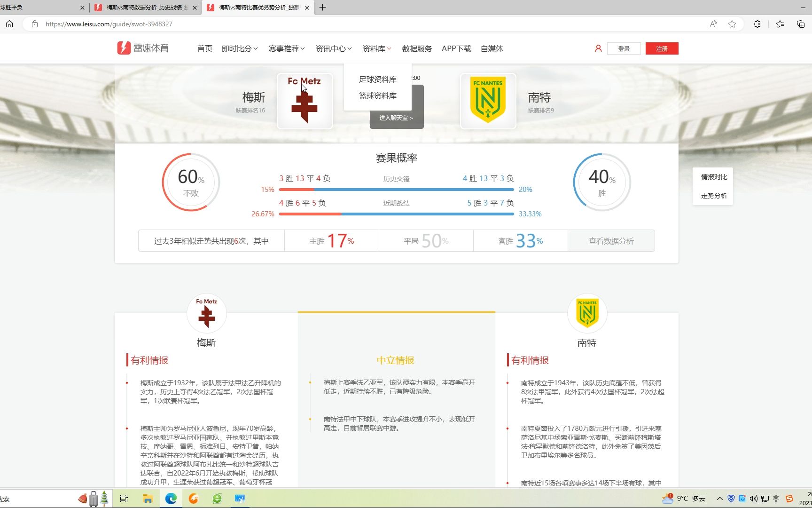Viewport: 812px width, 508px height.
Task: Click the address bar URL
Action: pos(109,24)
